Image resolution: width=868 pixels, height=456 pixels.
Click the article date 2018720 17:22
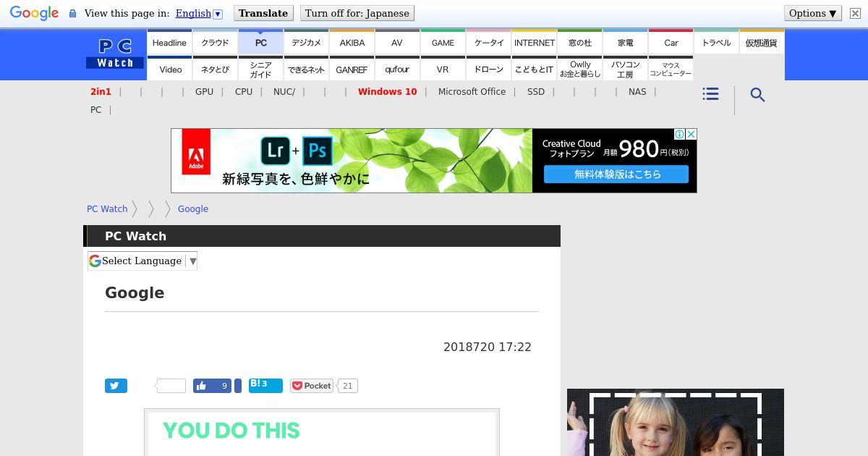click(x=488, y=347)
